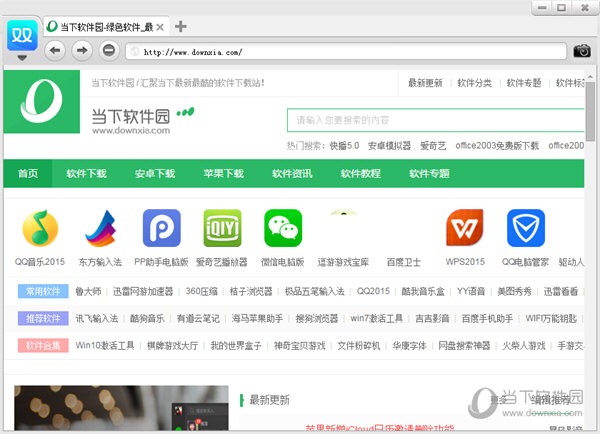Select 软件教程 in navigation bar
The height and width of the screenshot is (434, 600).
(x=360, y=174)
